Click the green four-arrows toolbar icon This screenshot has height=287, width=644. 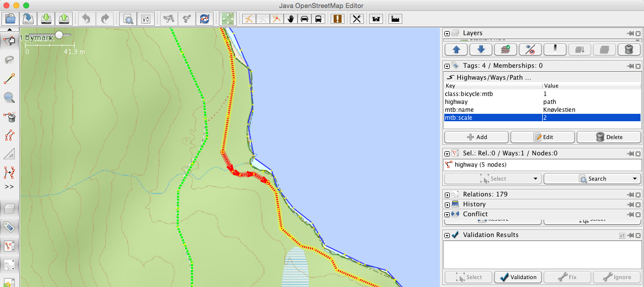(x=227, y=19)
